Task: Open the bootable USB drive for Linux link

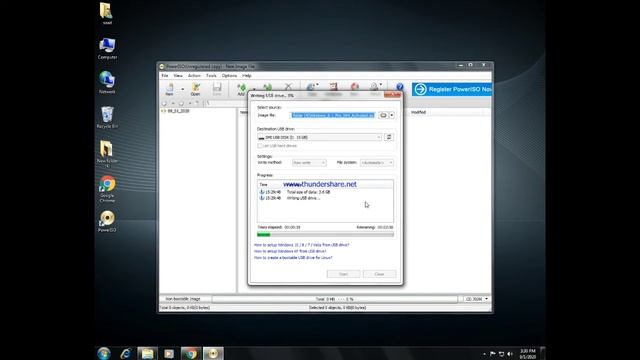Action: click(x=293, y=258)
